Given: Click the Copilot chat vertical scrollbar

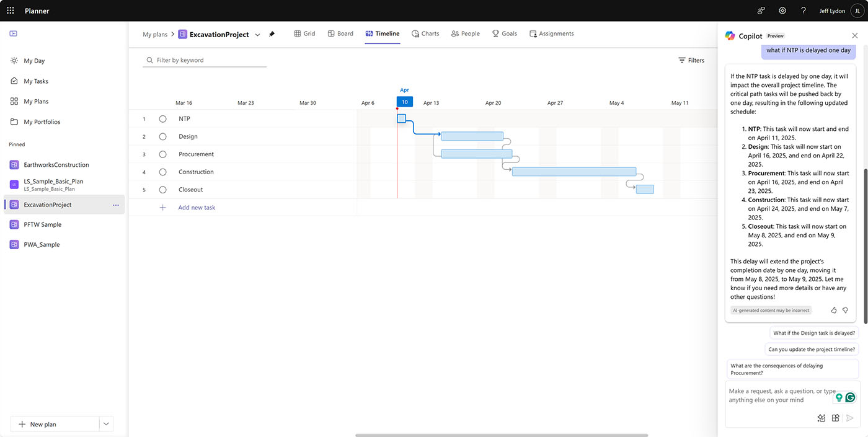Looking at the screenshot, I should click(866, 246).
